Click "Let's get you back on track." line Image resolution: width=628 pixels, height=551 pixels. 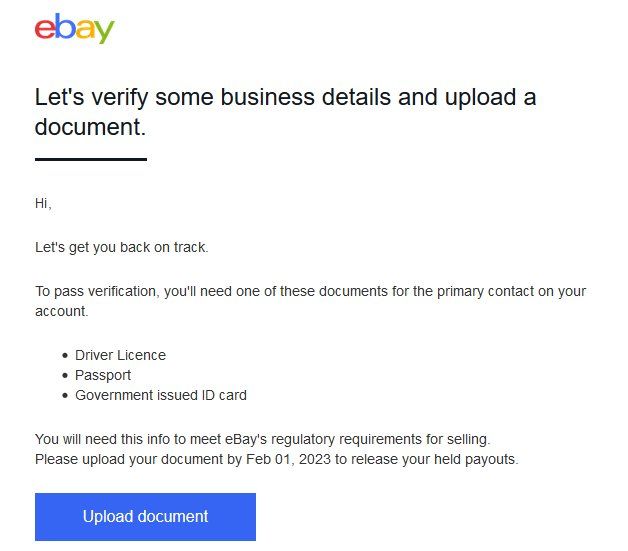122,247
